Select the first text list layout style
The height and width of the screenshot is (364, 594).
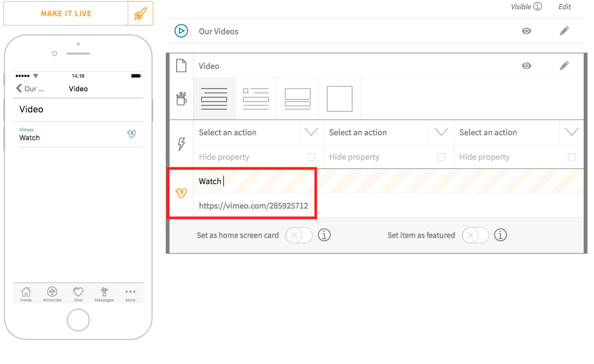point(214,98)
